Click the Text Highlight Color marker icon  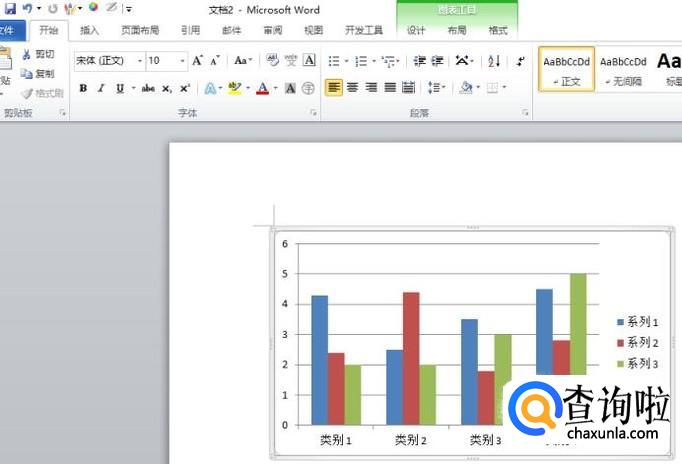(234, 88)
